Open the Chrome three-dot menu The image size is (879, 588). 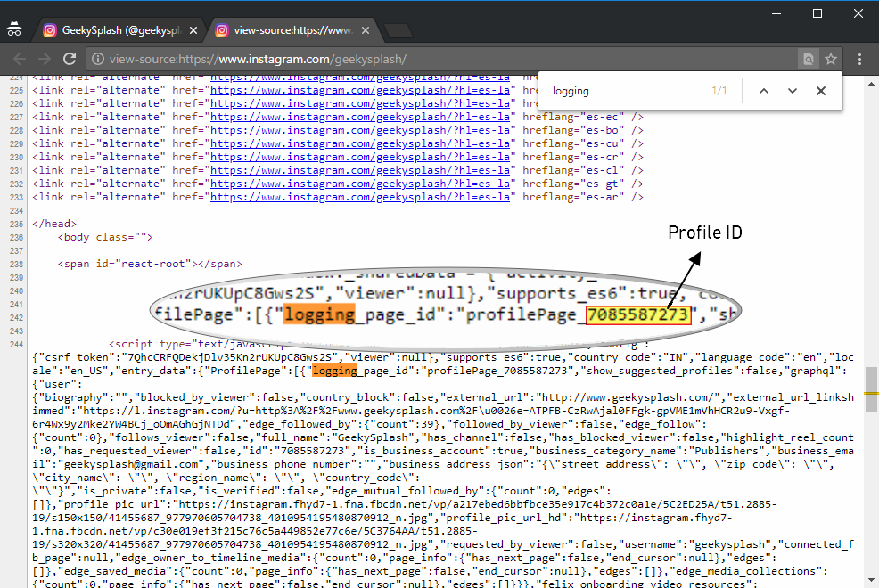(x=859, y=59)
